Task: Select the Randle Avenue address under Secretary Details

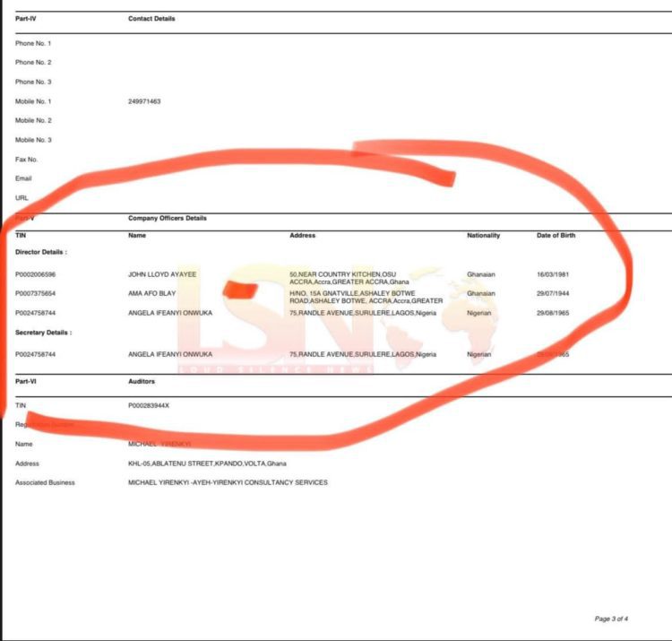Action: (x=363, y=355)
